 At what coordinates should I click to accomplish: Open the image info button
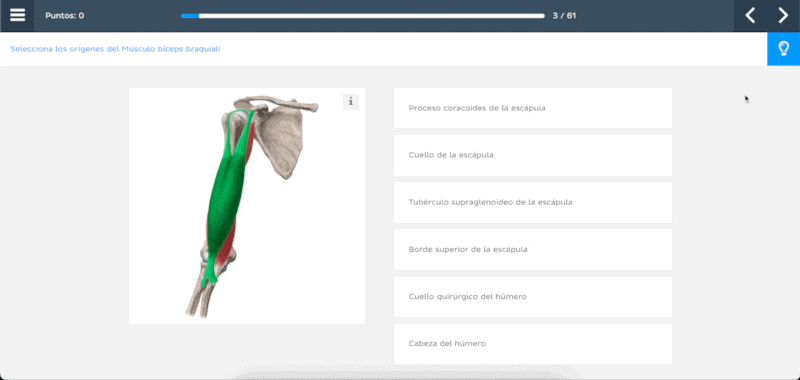(351, 102)
